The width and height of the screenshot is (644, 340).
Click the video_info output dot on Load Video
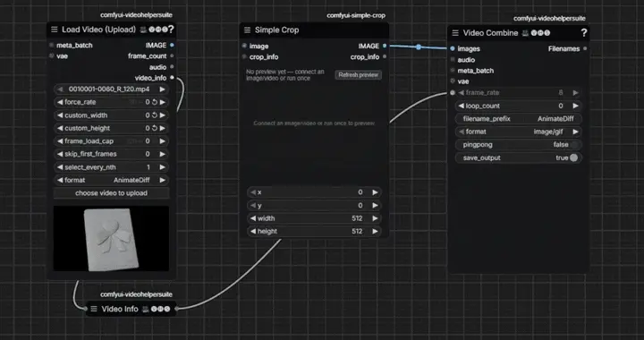click(x=172, y=78)
